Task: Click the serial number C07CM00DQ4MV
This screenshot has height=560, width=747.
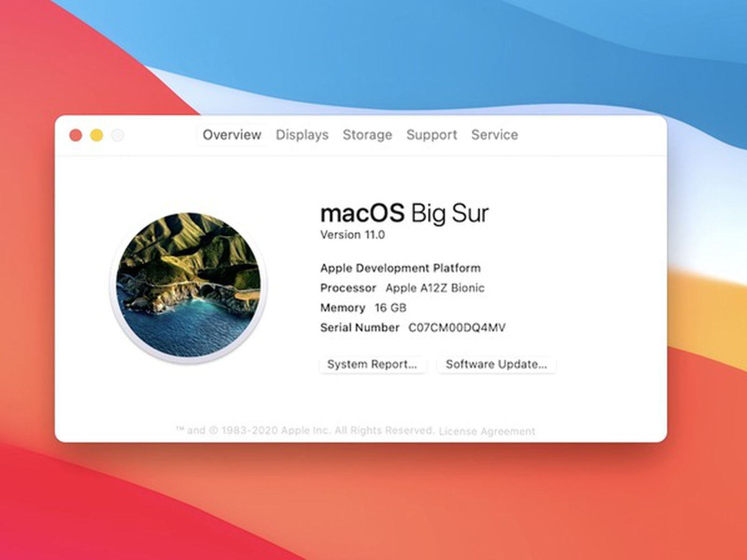Action: point(457,328)
